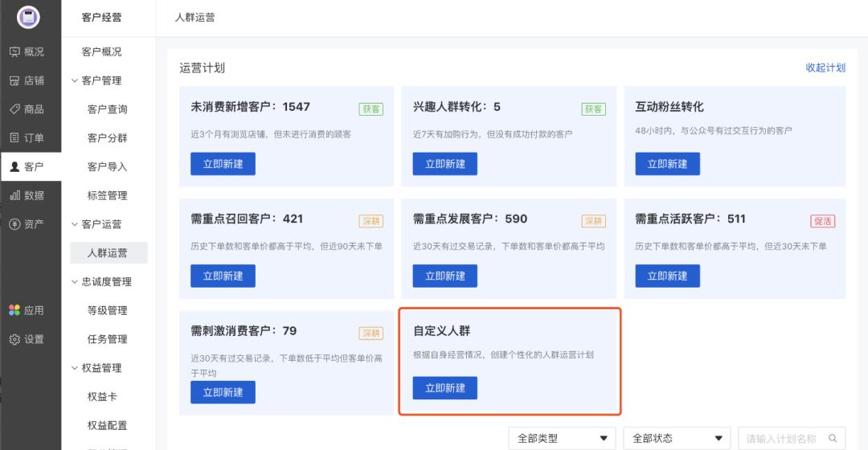Select the 商品 tag icon
Viewport: 868px width, 450px height.
(x=14, y=109)
